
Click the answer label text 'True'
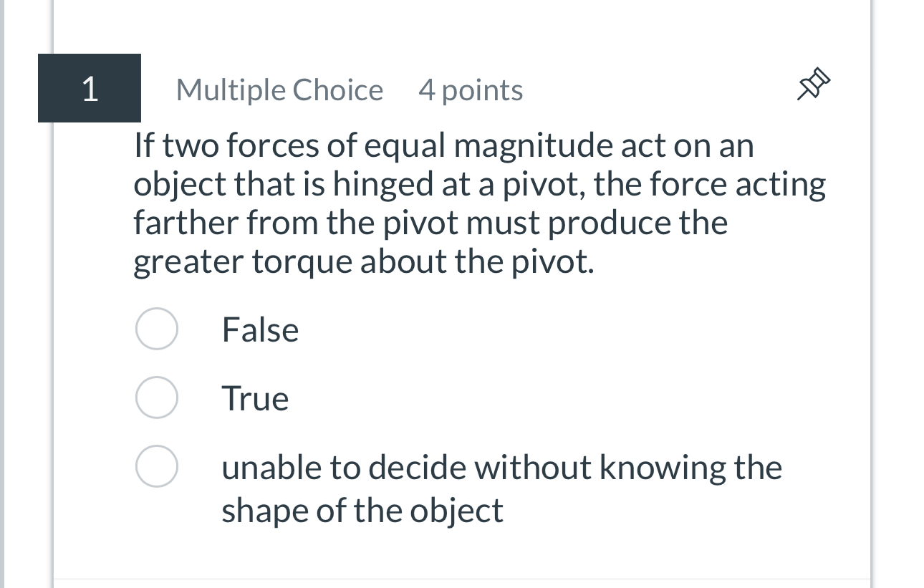[x=255, y=398]
